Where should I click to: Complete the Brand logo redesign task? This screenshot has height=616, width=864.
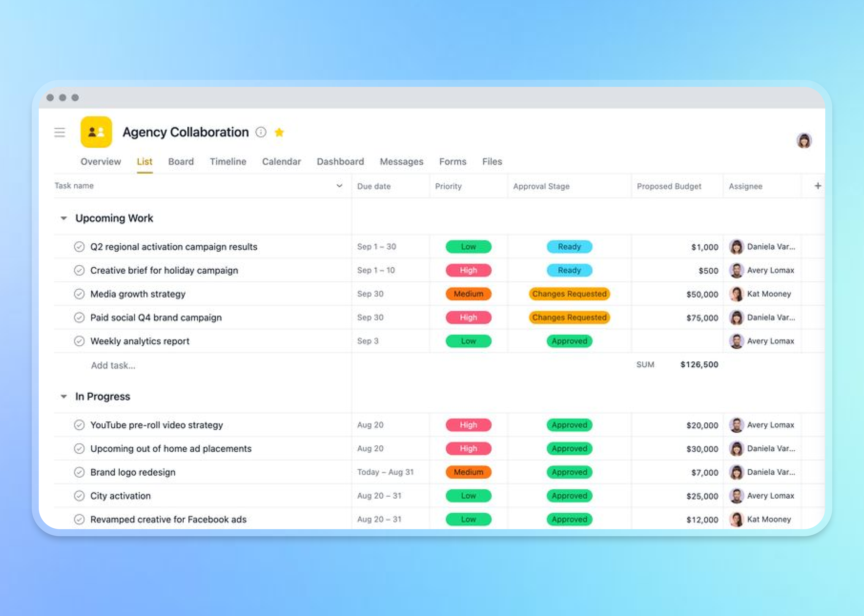click(x=79, y=472)
